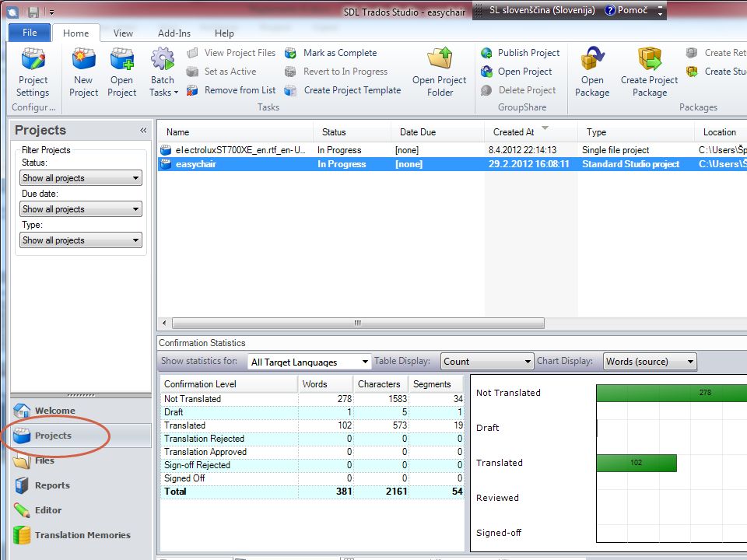Mark the project as Complete
The height and width of the screenshot is (560, 747).
click(331, 53)
